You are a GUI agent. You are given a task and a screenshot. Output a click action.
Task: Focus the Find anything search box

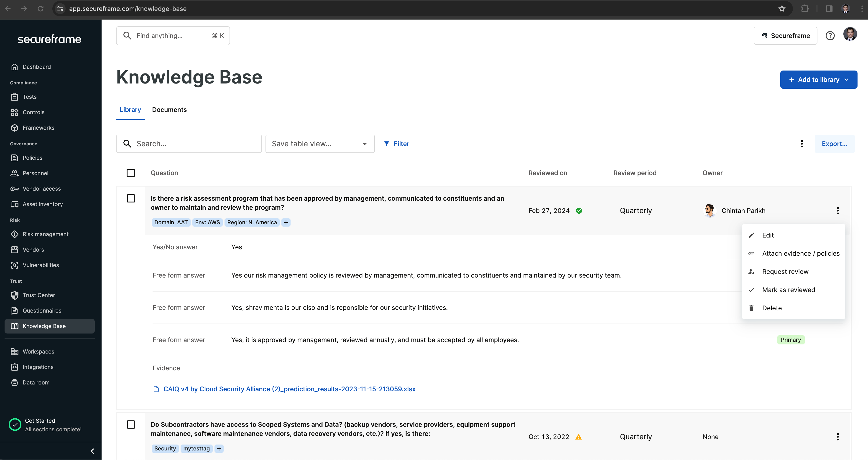173,36
